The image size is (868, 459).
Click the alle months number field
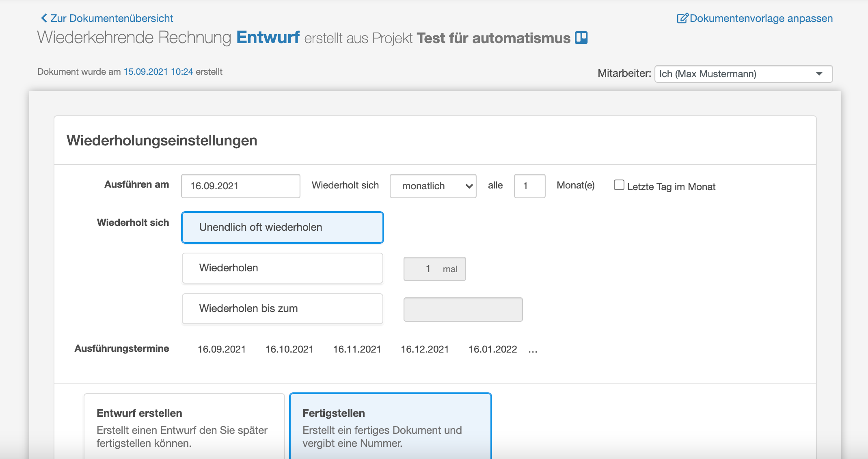tap(529, 186)
